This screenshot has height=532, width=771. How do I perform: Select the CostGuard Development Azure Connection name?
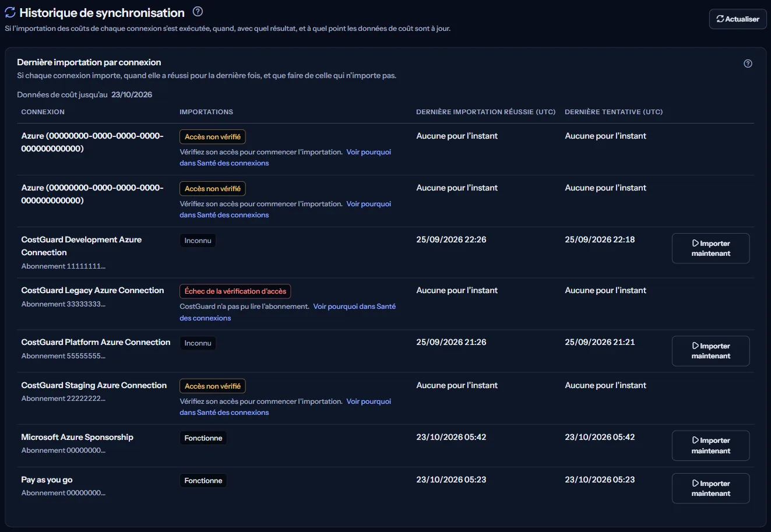82,246
